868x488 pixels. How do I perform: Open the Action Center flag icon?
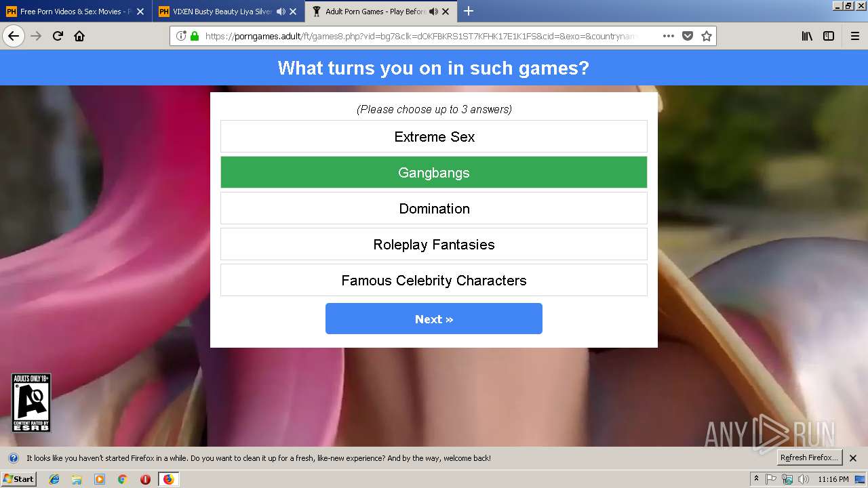click(771, 479)
